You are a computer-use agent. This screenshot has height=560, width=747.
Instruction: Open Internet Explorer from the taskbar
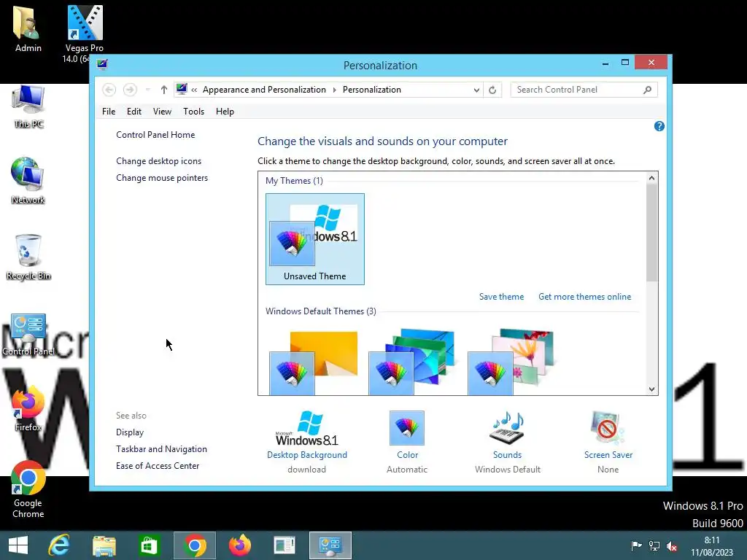59,545
